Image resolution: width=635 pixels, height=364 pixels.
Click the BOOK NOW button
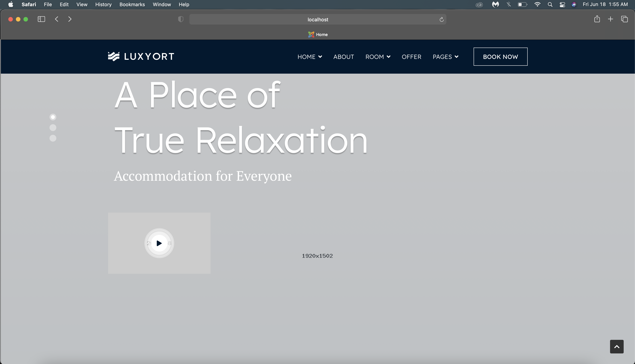[500, 57]
